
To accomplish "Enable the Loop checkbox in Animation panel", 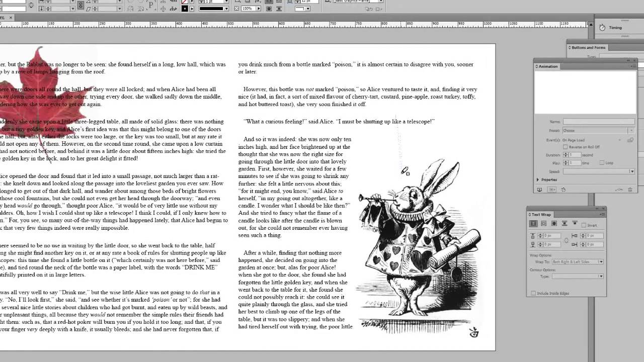I will (602, 163).
